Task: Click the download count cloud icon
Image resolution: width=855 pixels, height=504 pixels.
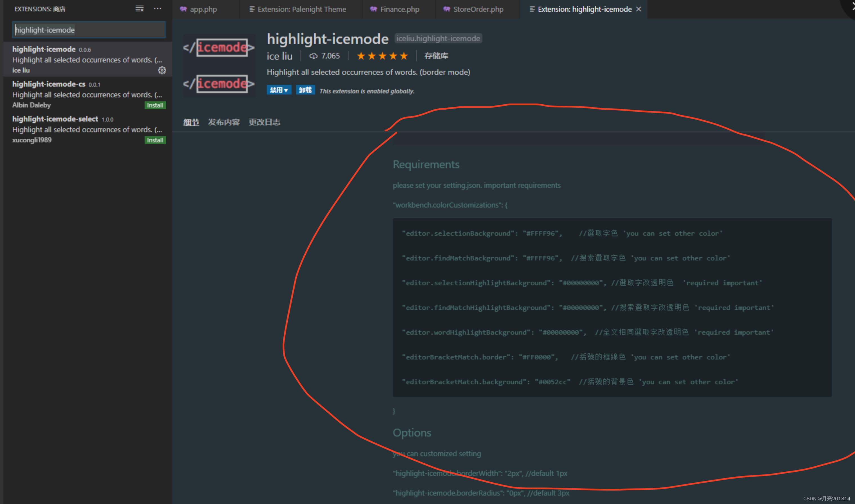Action: click(313, 56)
